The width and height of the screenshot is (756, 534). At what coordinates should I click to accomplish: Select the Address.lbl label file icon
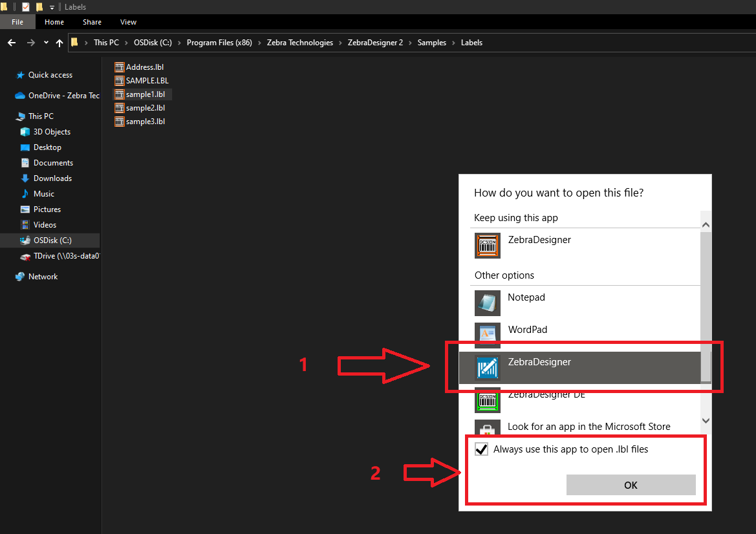click(x=119, y=67)
